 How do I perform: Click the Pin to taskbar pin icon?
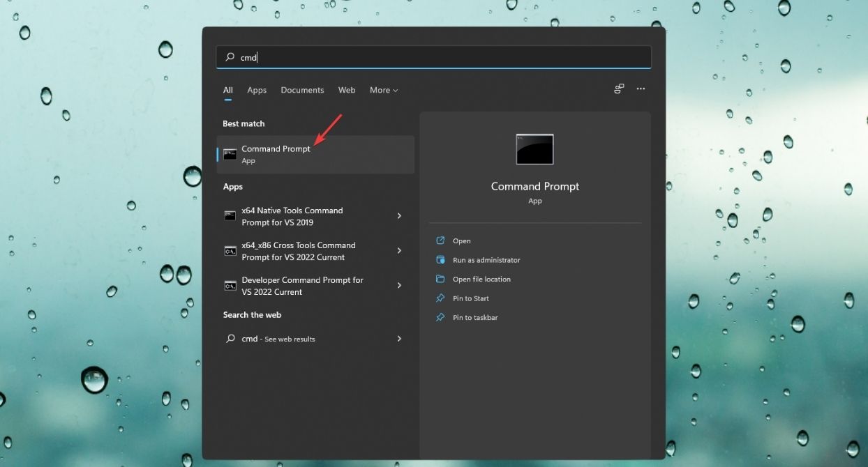pyautogui.click(x=440, y=317)
